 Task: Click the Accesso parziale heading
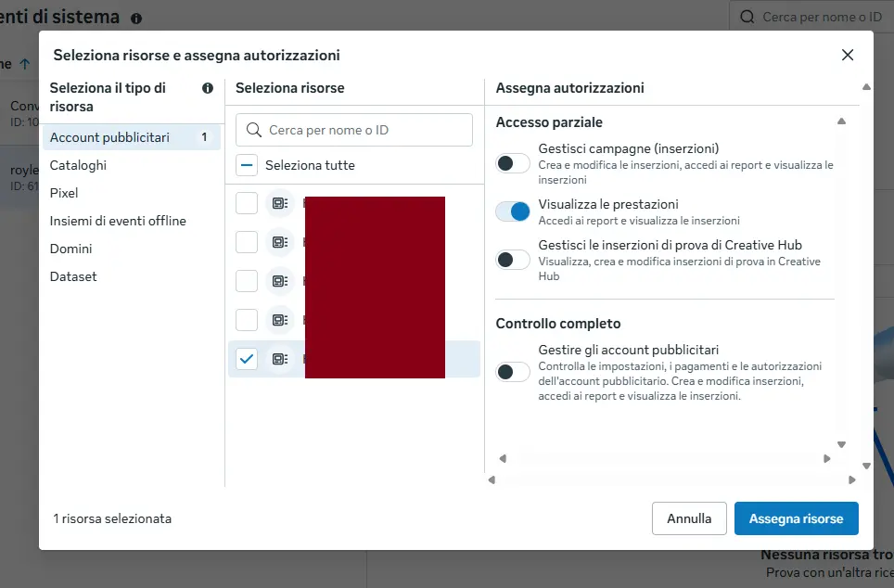click(548, 122)
